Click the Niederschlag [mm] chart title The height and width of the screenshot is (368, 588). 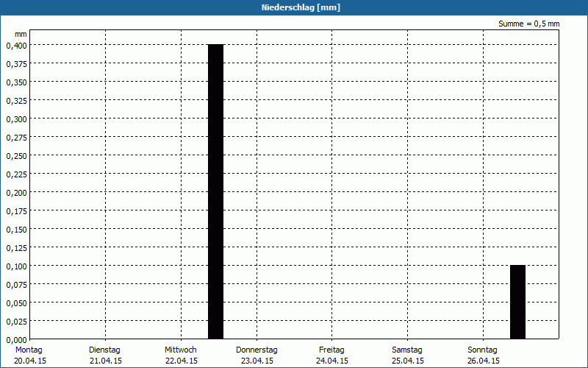[301, 7]
